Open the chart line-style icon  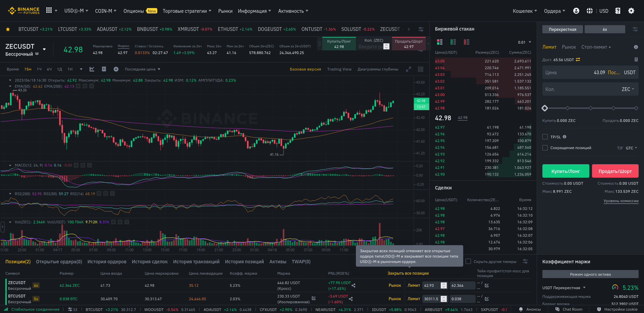(92, 69)
